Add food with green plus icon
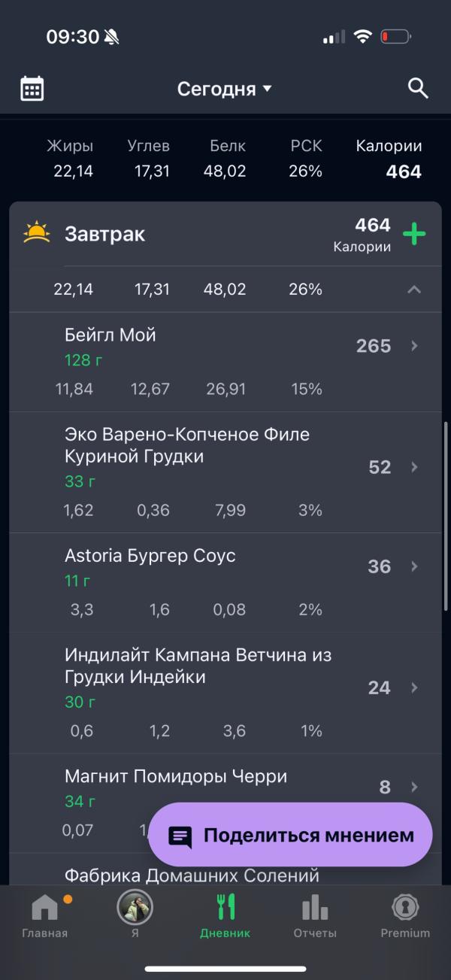This screenshot has height=980, width=451. tap(414, 234)
